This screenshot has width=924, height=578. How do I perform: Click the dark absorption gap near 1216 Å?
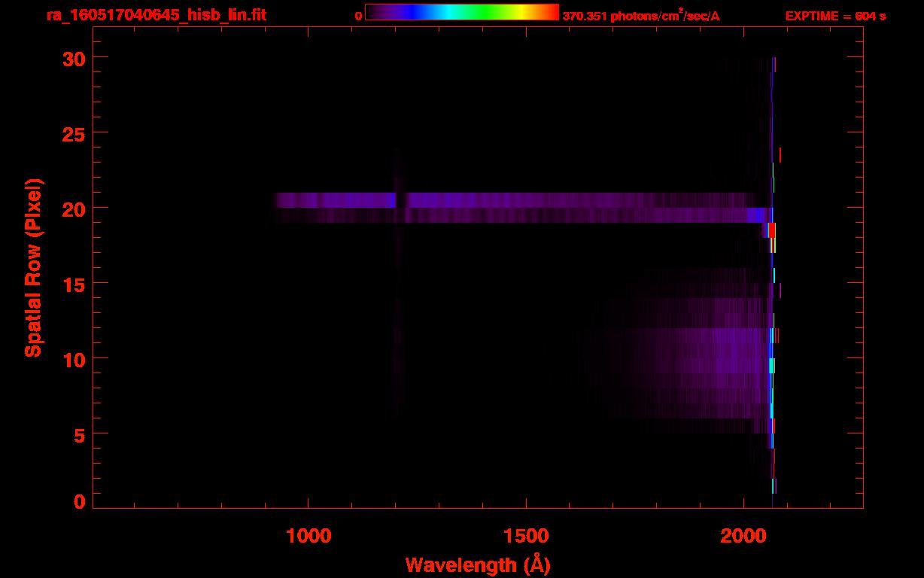click(x=402, y=200)
